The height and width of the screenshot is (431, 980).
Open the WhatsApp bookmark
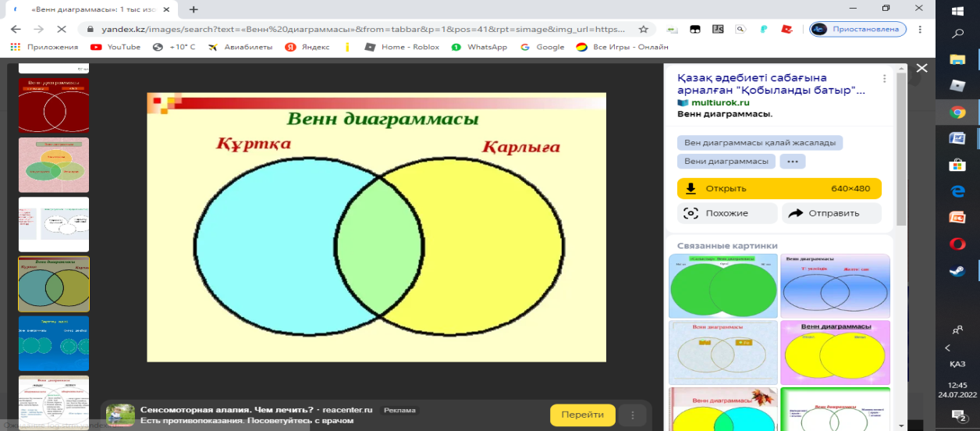point(479,47)
